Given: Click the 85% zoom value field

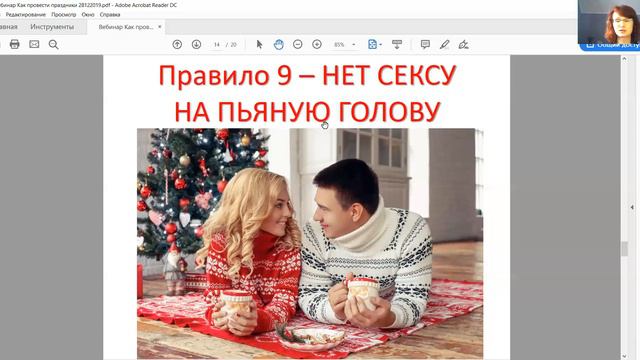Looking at the screenshot, I should click(339, 44).
